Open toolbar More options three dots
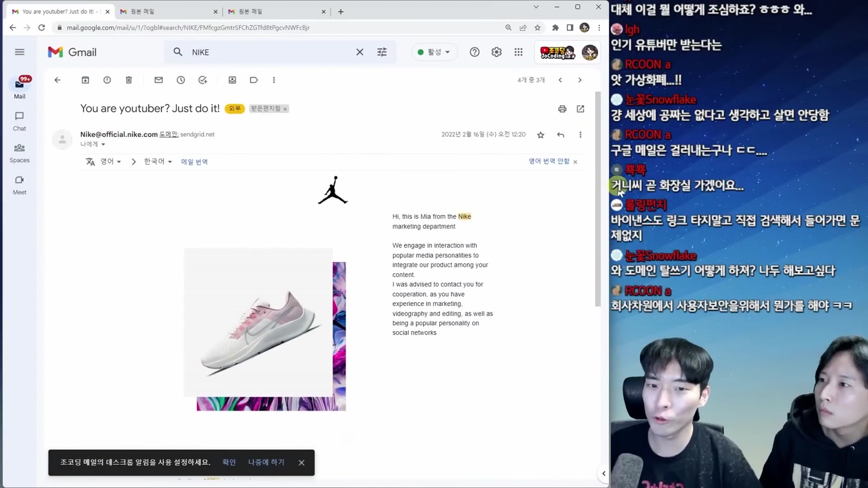This screenshot has width=868, height=488. (274, 80)
